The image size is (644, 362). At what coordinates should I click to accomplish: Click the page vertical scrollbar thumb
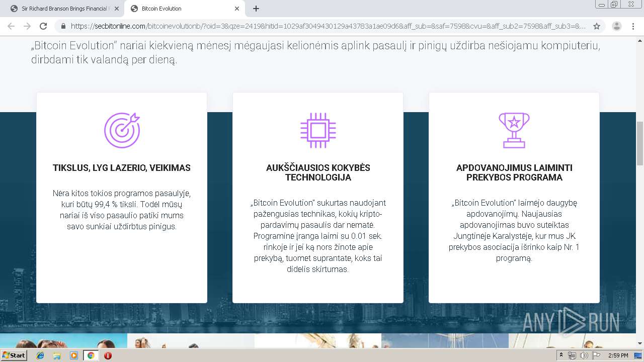coord(640,143)
